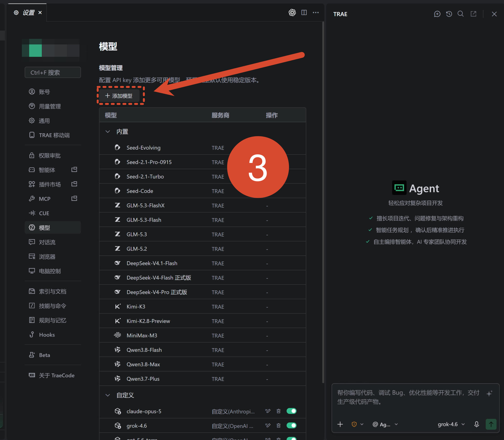Click the Seed-Code model icon
The height and width of the screenshot is (440, 504).
point(117,191)
